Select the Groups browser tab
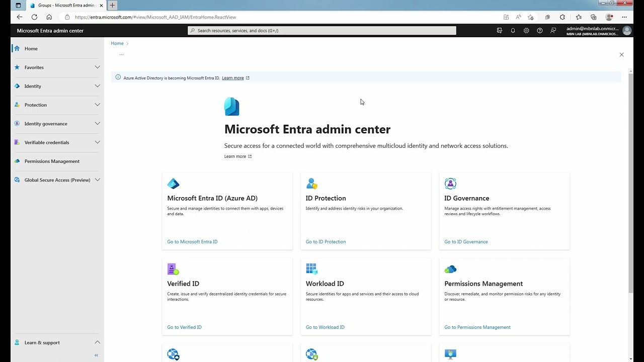Image resolution: width=644 pixels, height=362 pixels. coord(65,6)
